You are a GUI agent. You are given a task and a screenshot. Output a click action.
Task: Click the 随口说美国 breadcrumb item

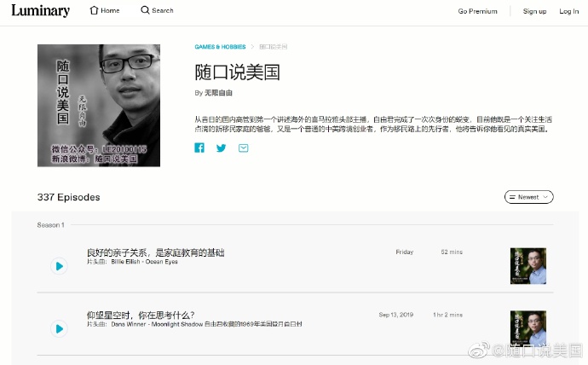point(274,47)
